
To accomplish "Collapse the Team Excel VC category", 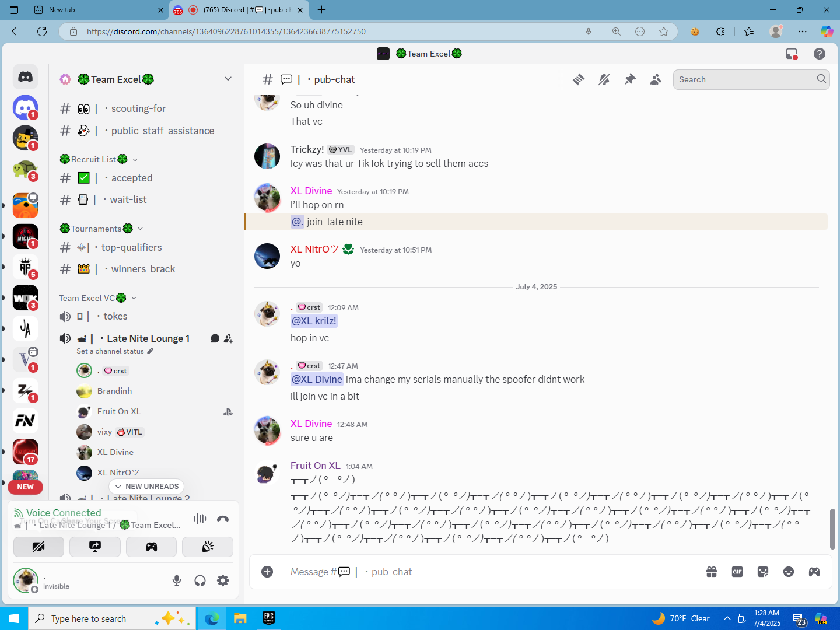I will coord(98,298).
